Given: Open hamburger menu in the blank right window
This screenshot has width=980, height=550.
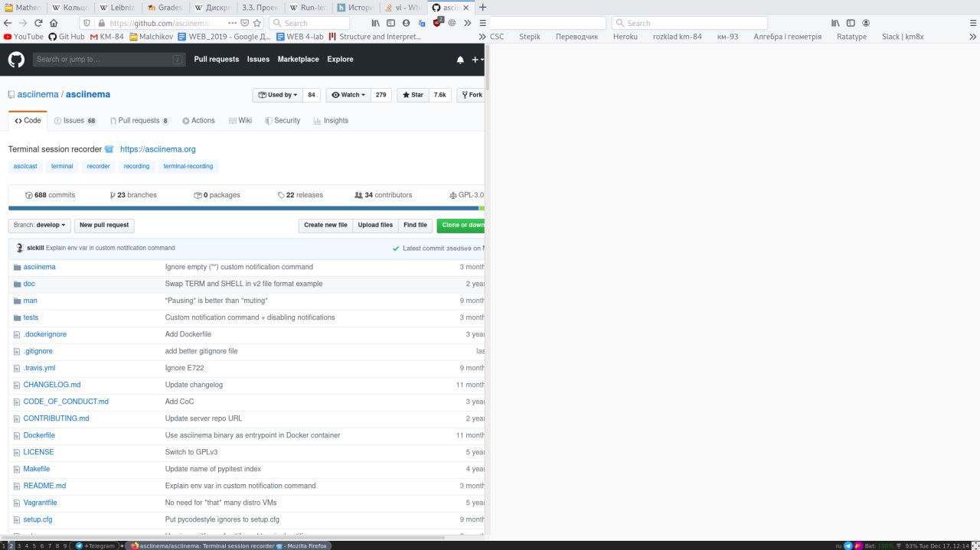Looking at the screenshot, I should coord(972,23).
